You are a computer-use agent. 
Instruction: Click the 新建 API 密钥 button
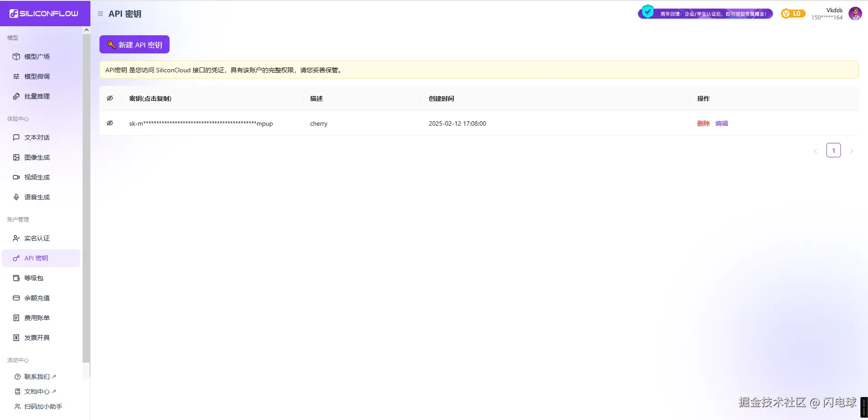[x=134, y=44]
